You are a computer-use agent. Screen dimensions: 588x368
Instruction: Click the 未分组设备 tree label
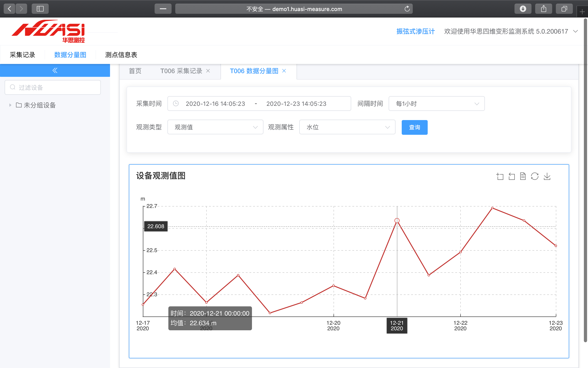40,105
